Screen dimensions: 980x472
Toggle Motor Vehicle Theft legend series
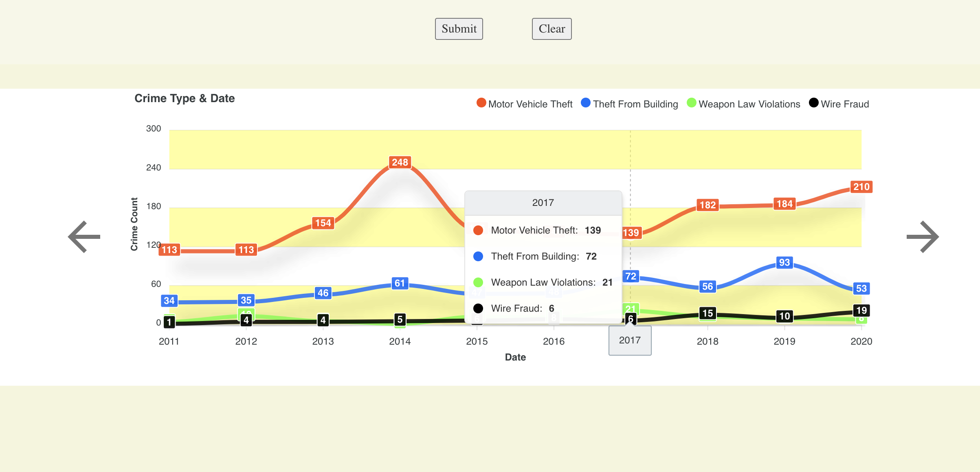(530, 104)
